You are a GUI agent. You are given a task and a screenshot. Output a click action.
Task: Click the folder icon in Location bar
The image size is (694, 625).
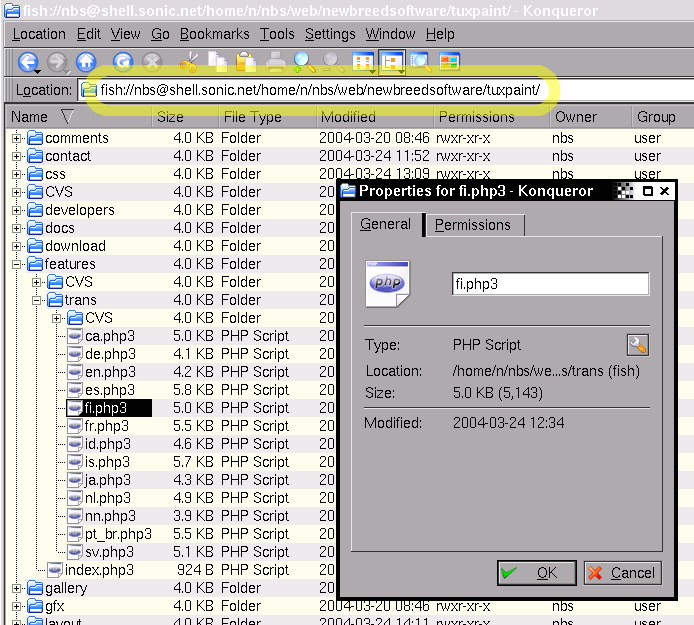click(89, 90)
